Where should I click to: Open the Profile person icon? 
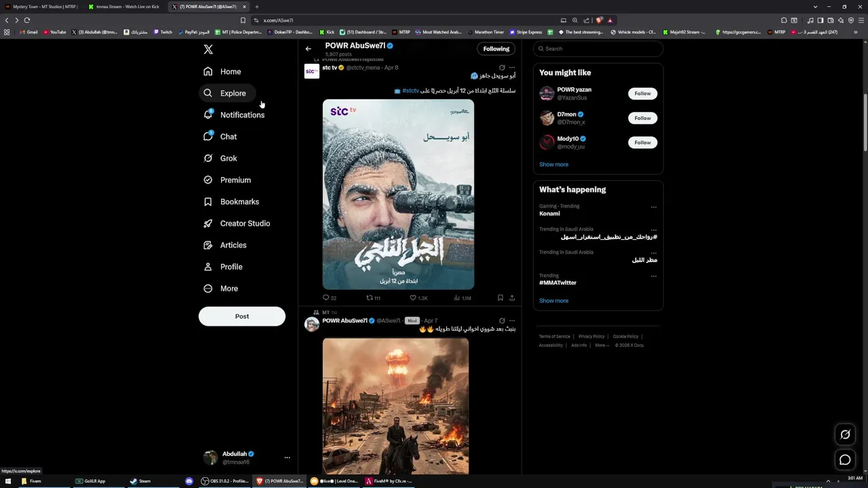208,266
